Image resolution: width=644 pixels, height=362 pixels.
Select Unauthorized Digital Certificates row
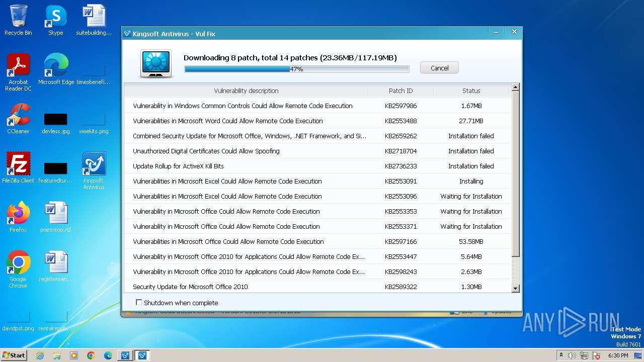(x=317, y=151)
